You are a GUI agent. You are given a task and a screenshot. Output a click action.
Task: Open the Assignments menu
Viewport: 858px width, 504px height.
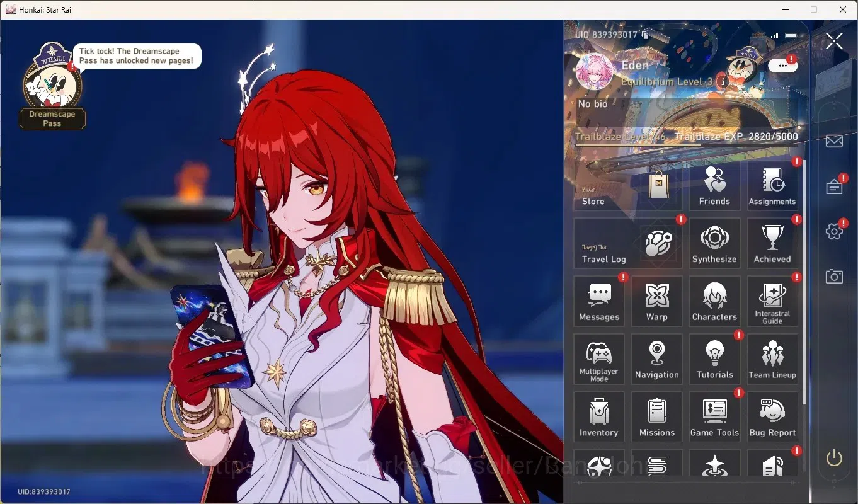click(x=772, y=186)
